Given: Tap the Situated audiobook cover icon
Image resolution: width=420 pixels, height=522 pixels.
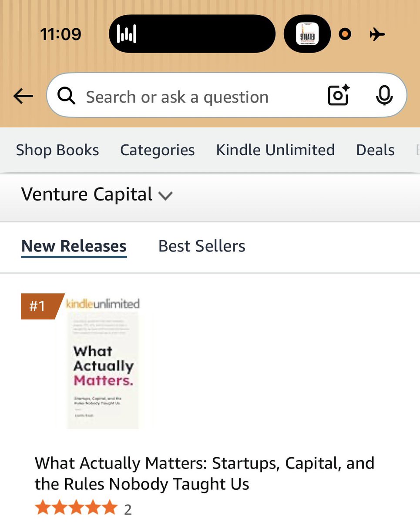Looking at the screenshot, I should coord(307,34).
